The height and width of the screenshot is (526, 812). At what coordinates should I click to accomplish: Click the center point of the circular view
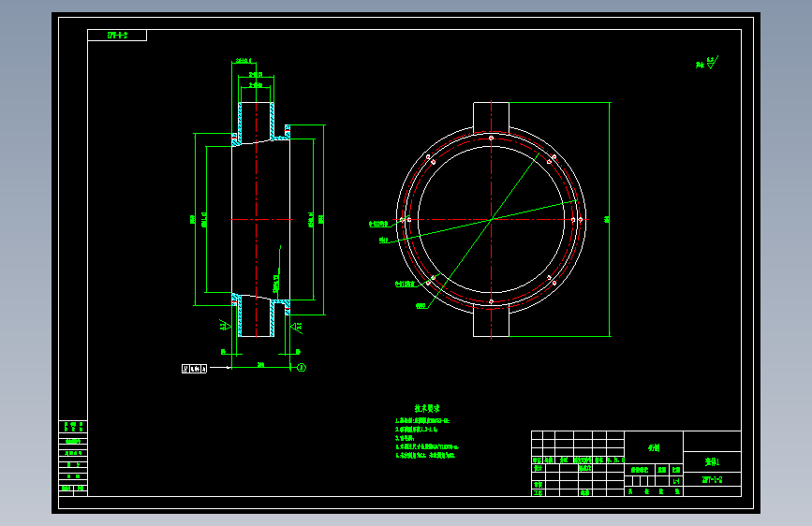tap(491, 220)
